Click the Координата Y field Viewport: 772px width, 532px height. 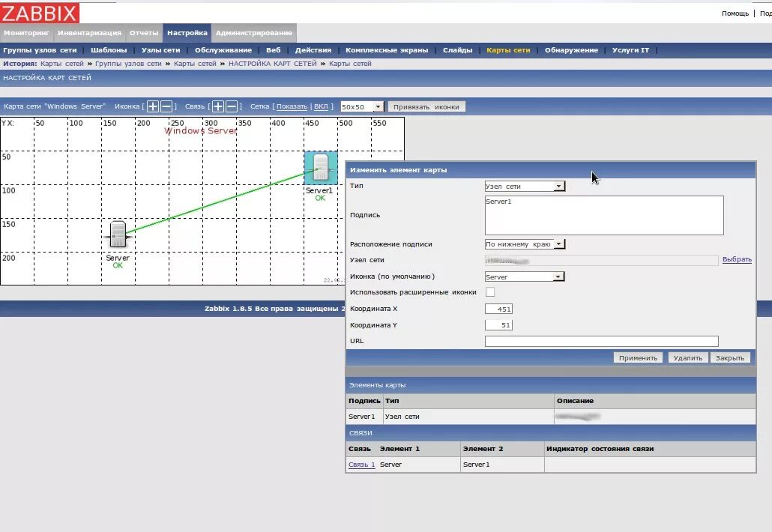(498, 324)
